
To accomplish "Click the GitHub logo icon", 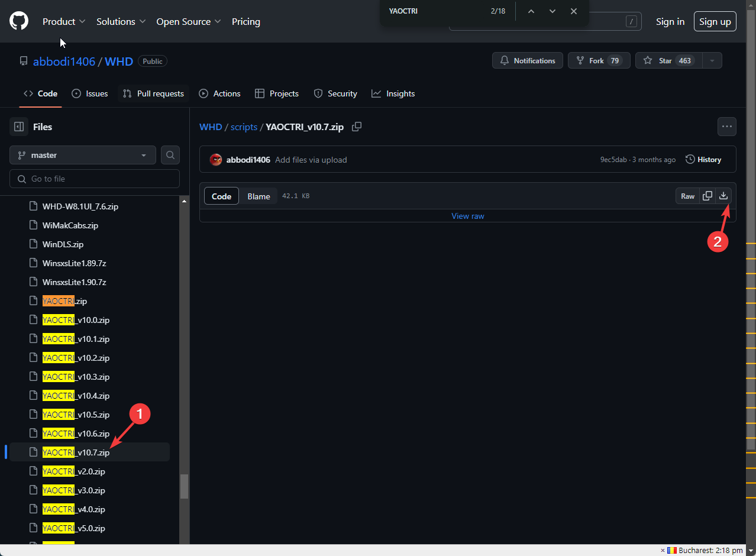I will coord(19,21).
